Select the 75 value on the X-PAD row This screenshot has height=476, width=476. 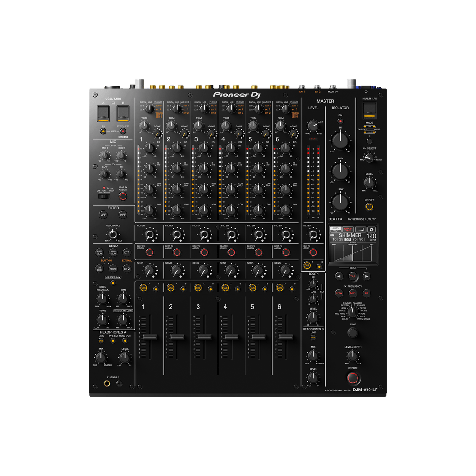[354, 239]
